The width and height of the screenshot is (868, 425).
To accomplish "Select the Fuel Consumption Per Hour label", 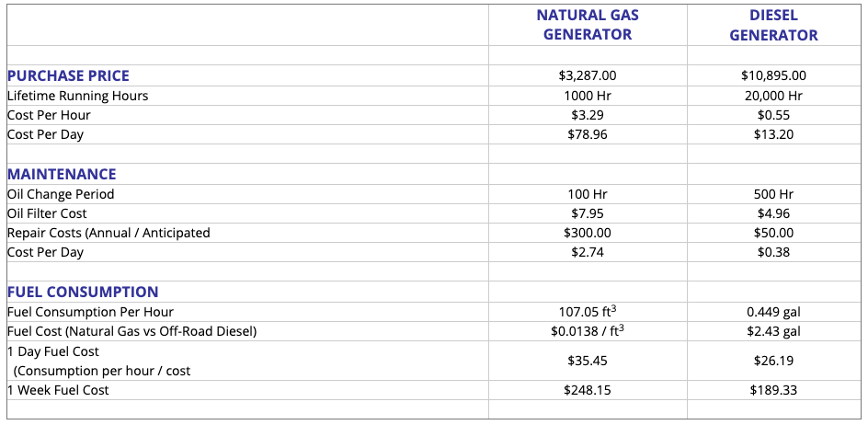I will click(90, 312).
